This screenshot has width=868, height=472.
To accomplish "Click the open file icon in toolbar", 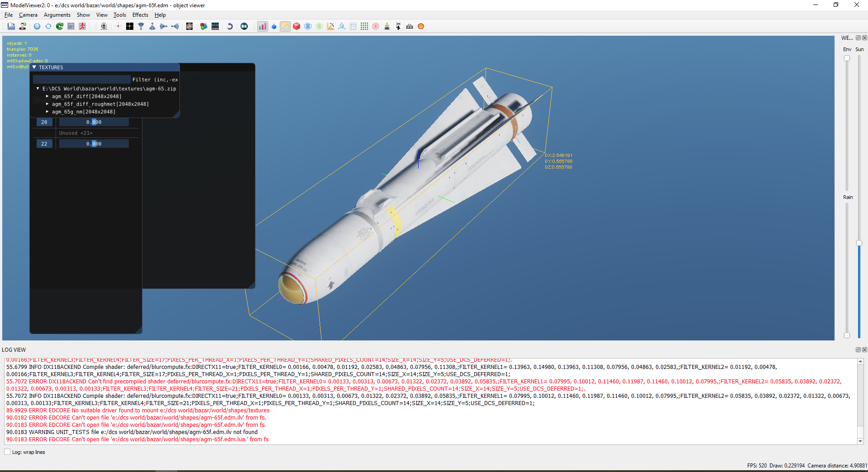I will (11, 27).
